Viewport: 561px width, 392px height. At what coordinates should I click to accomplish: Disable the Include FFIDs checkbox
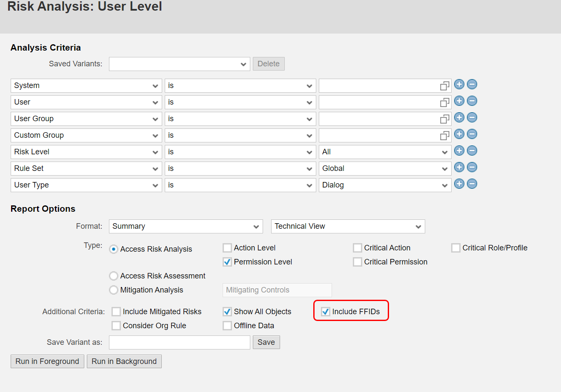(325, 311)
